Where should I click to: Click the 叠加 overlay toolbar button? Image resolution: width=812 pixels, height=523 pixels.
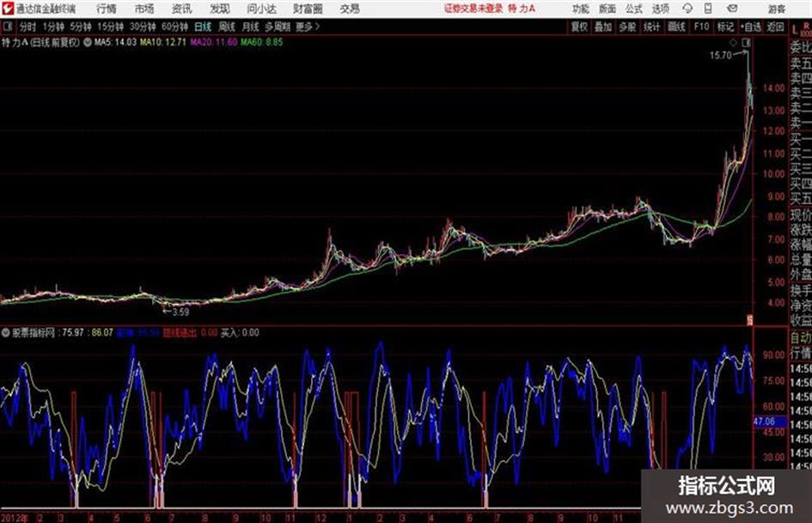pos(603,27)
